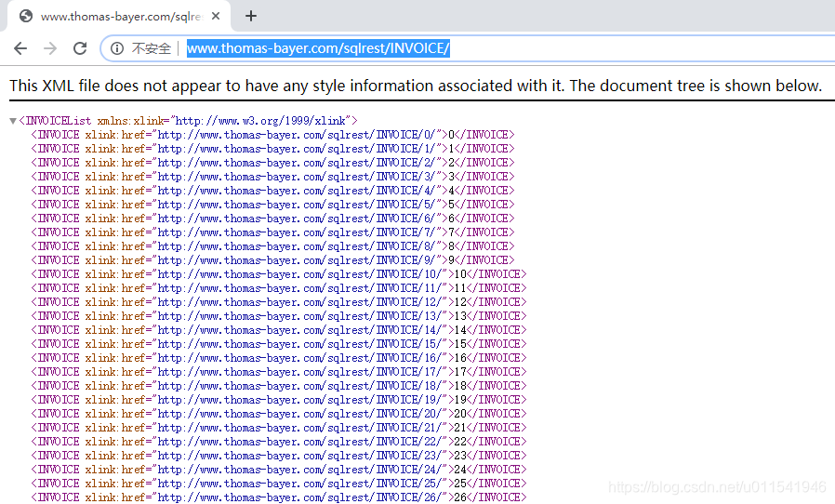Click the INVOICE/0/ row
The image size is (835, 504).
tap(272, 135)
